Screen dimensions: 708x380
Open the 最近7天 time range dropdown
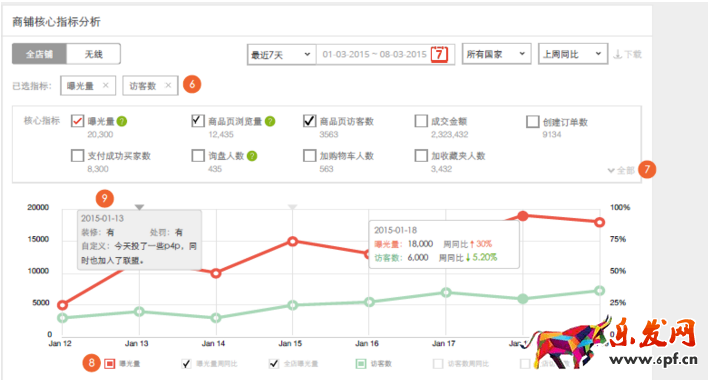click(281, 55)
